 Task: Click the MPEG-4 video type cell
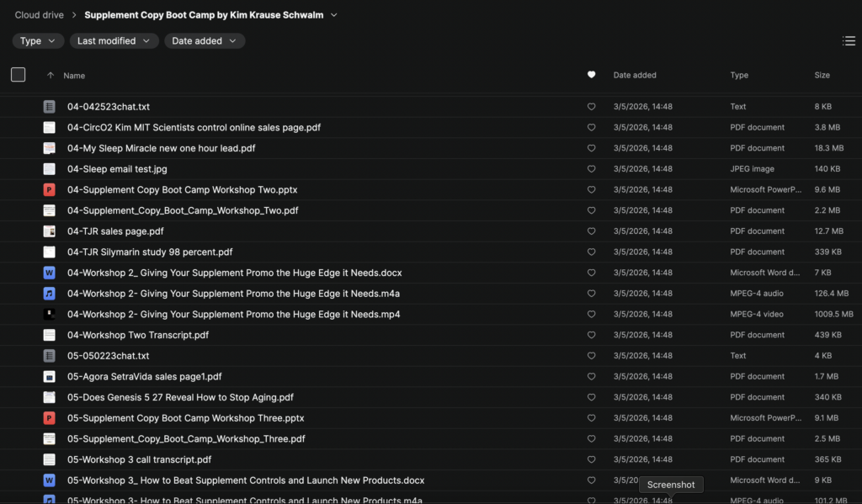click(757, 315)
